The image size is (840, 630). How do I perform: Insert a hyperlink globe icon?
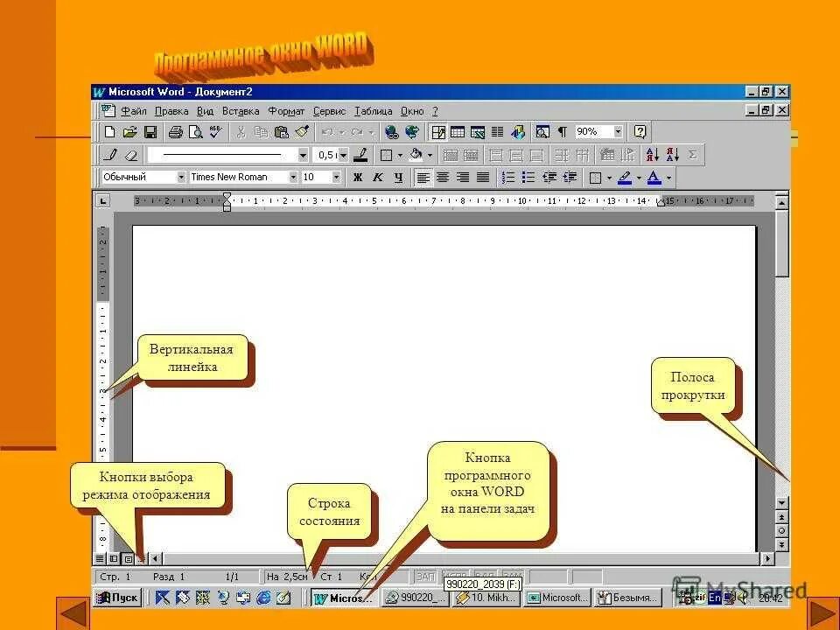coord(392,132)
